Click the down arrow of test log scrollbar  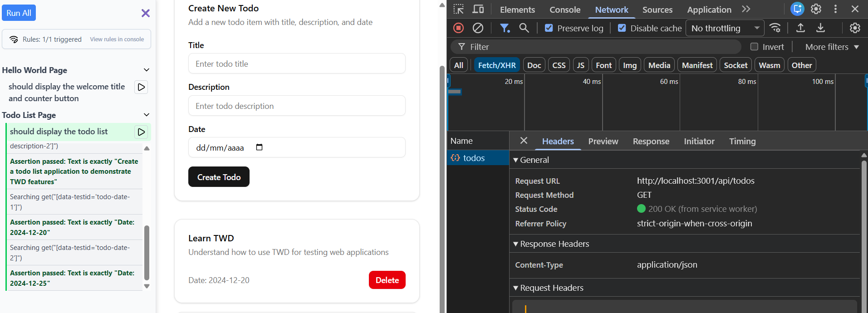[147, 286]
